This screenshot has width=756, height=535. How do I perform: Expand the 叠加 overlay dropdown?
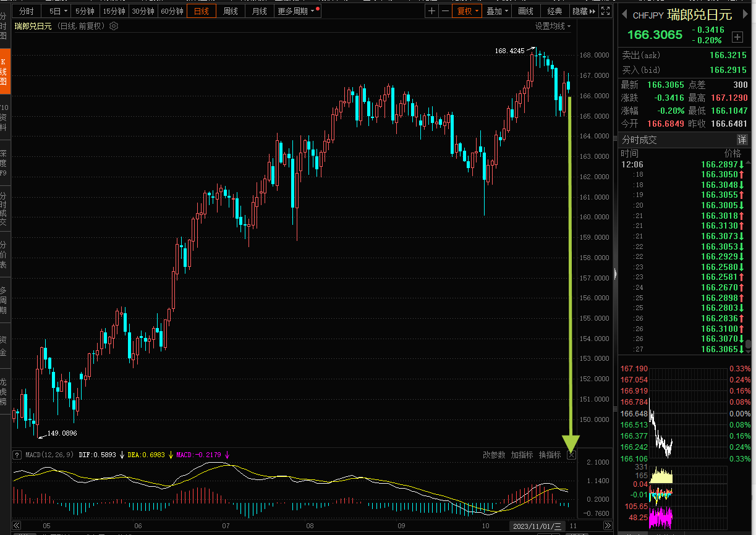tap(497, 11)
